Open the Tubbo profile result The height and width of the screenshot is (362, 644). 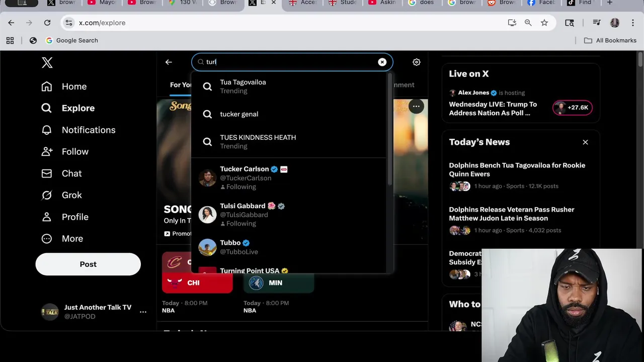(289, 247)
